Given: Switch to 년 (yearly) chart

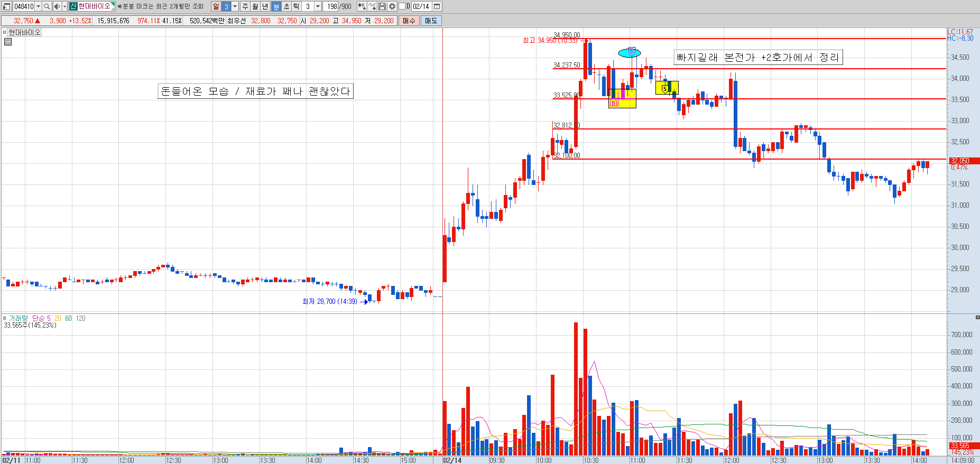Looking at the screenshot, I should (x=265, y=6).
